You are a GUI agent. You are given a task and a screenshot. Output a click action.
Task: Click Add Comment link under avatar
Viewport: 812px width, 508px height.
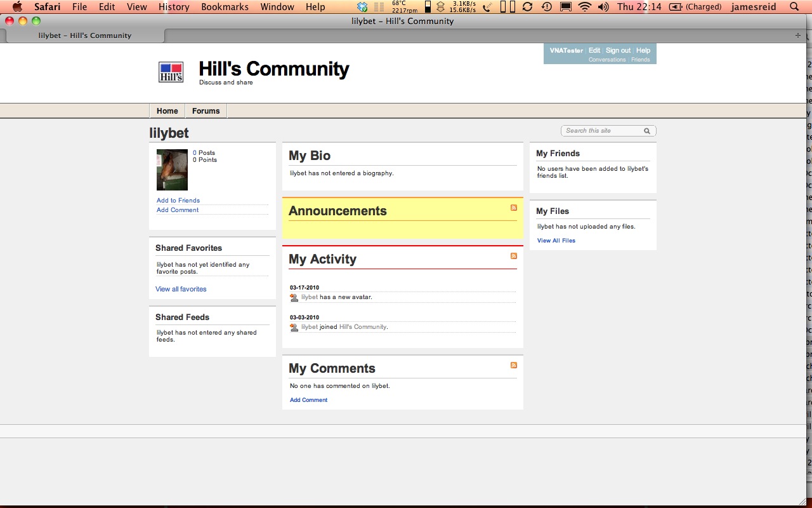pyautogui.click(x=178, y=210)
